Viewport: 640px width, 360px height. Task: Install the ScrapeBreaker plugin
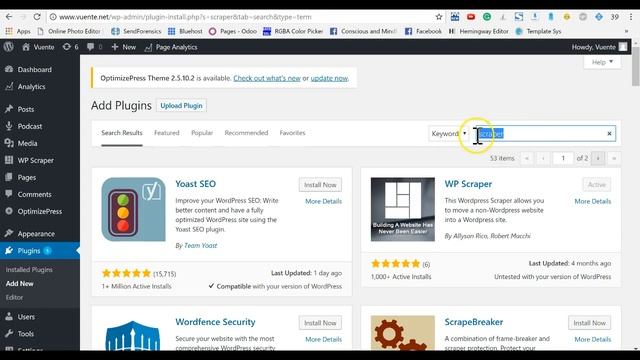point(589,323)
